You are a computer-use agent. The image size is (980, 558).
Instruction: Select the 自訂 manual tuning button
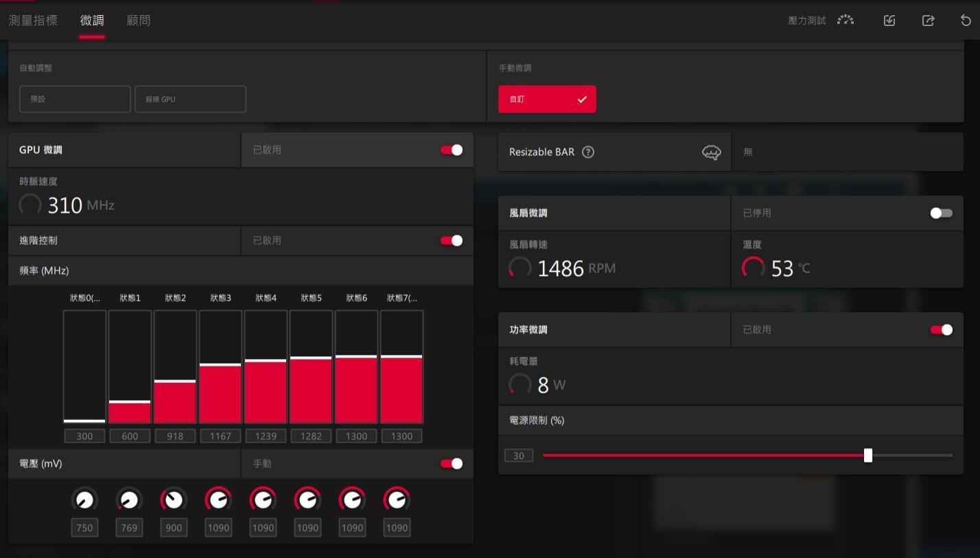pos(547,99)
